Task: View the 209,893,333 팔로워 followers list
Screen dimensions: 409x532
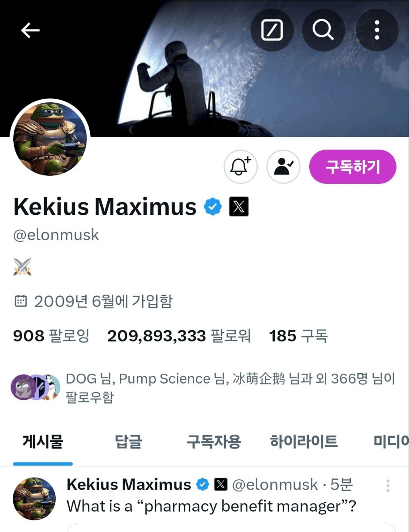Action: pyautogui.click(x=179, y=336)
